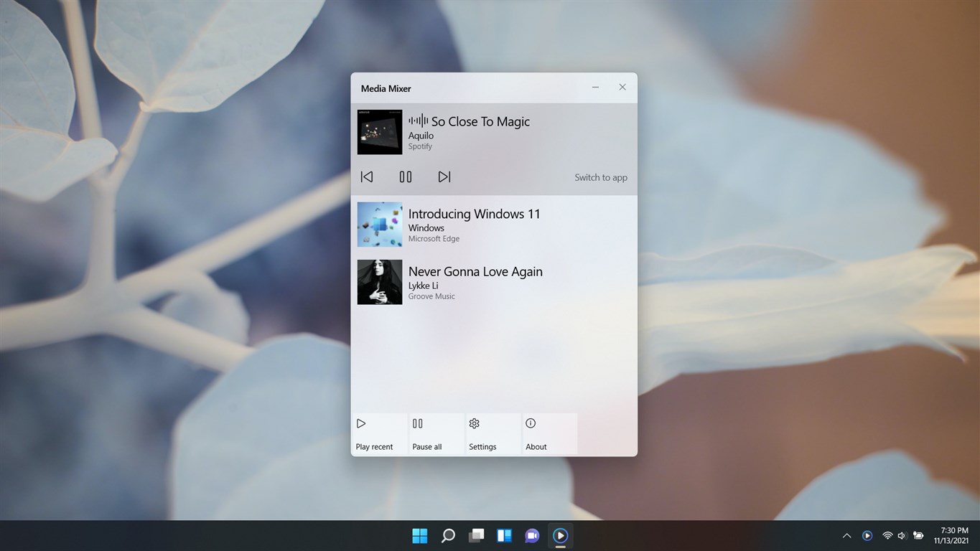Open taskbar Search
Viewport: 980px width, 551px height.
coord(448,535)
